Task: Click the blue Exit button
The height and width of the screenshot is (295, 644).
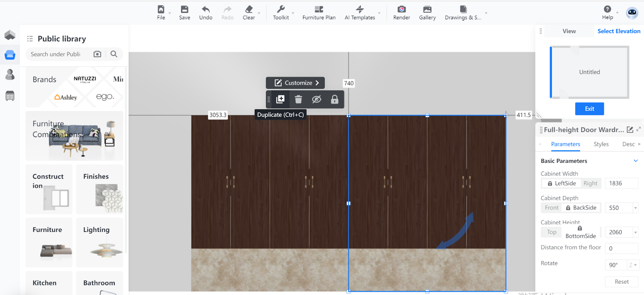Action: (x=589, y=109)
